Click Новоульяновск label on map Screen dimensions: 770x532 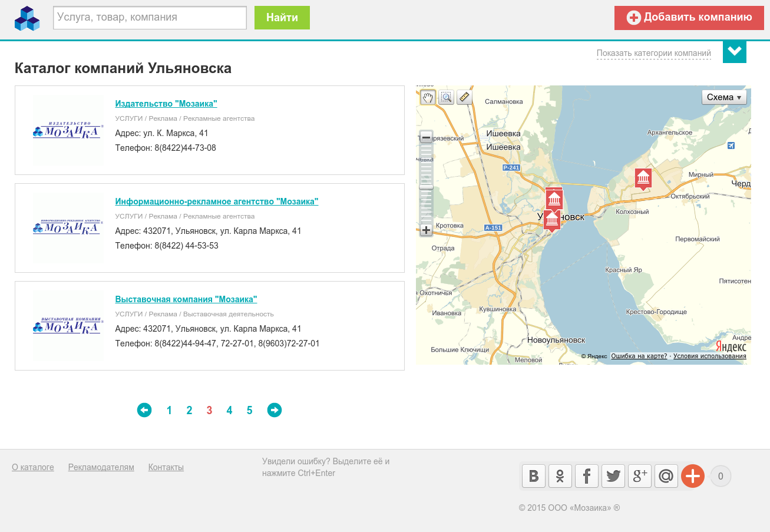click(x=556, y=340)
